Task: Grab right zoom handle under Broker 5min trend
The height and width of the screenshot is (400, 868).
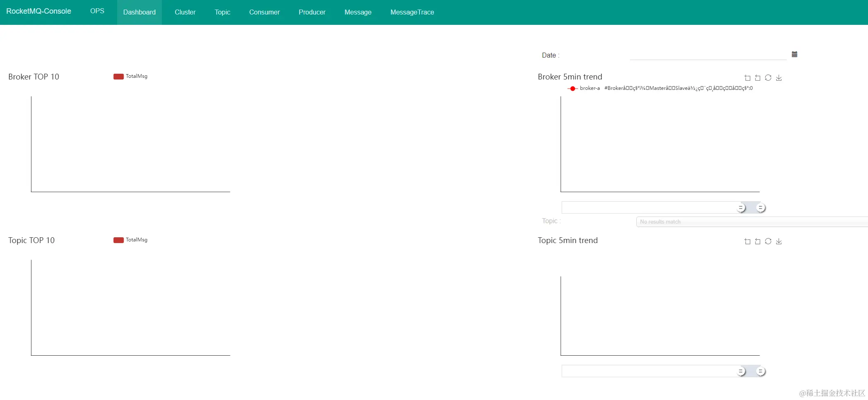Action: [x=760, y=207]
